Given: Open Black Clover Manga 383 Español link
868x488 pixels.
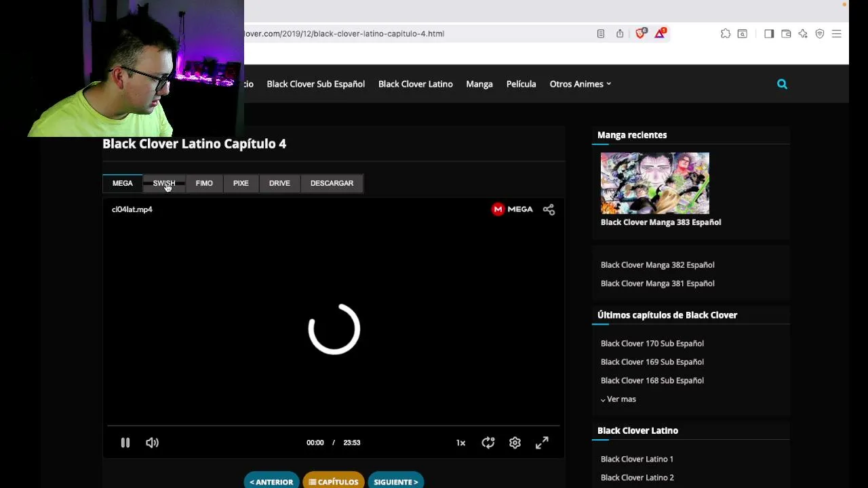Looking at the screenshot, I should [660, 222].
